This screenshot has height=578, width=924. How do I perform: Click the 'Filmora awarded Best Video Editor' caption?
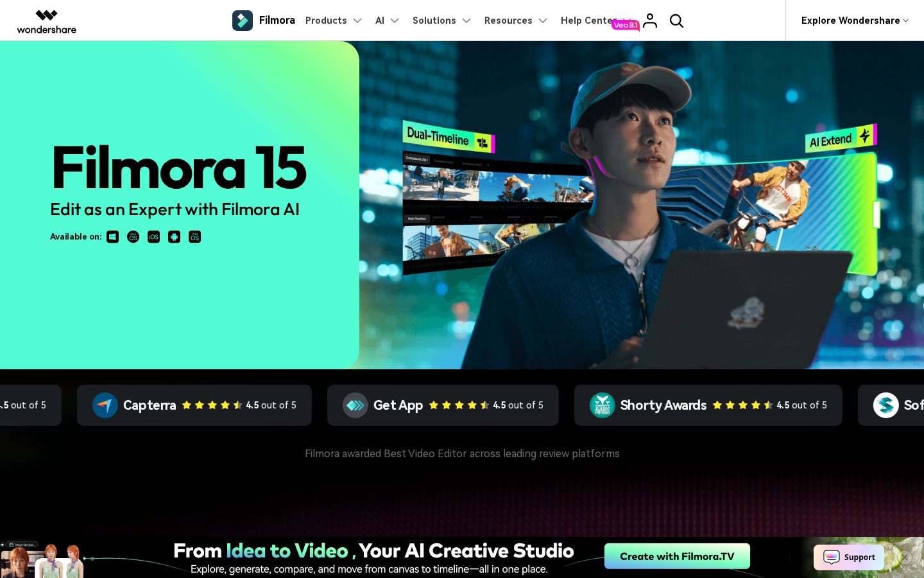click(x=462, y=453)
